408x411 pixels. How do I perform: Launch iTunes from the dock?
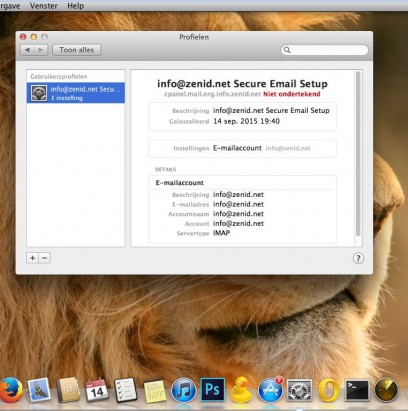point(183,390)
